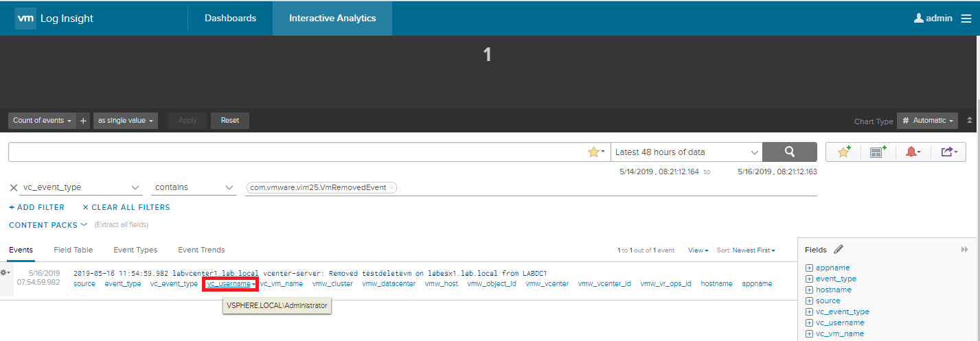Click the vmw_vcenter field link
The height and width of the screenshot is (341, 980).
coord(547,283)
